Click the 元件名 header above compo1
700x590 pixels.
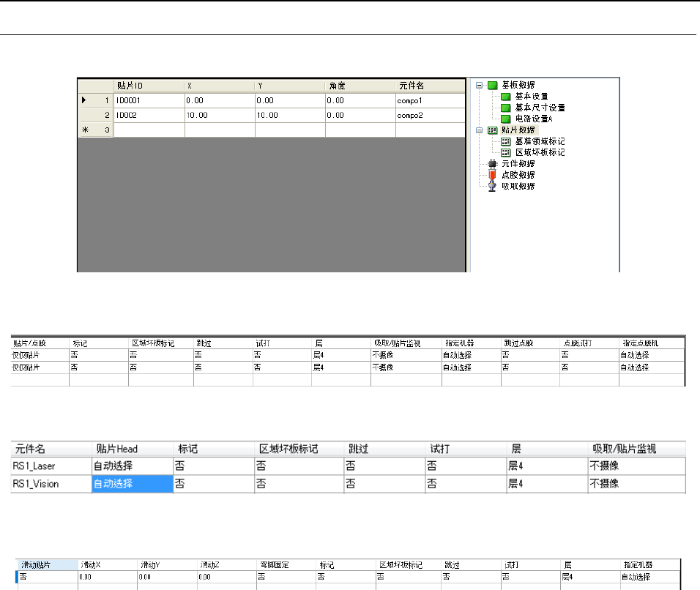431,86
